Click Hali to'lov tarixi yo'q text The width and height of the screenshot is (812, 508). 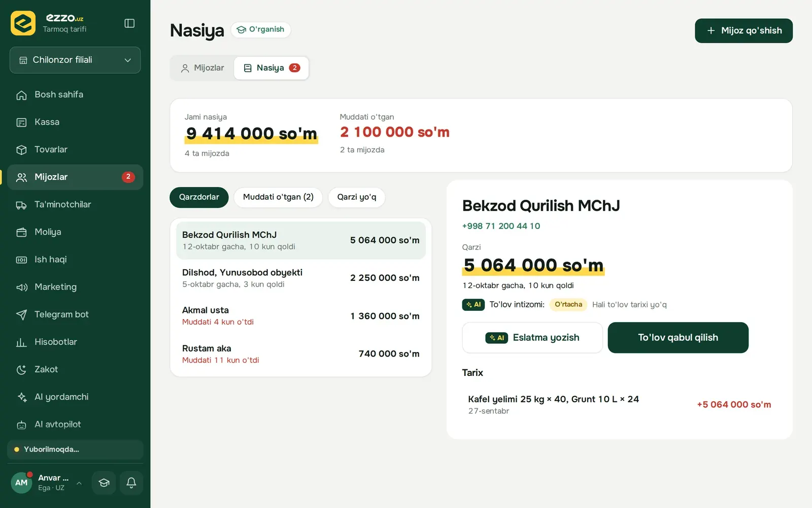[x=629, y=305]
